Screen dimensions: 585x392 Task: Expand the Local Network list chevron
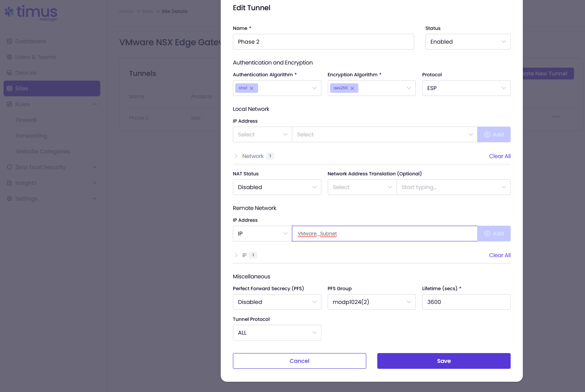[x=236, y=156]
